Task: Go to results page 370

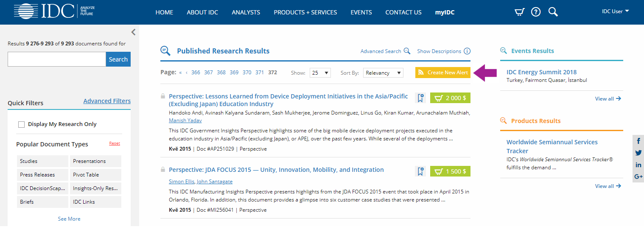Action: click(x=247, y=73)
